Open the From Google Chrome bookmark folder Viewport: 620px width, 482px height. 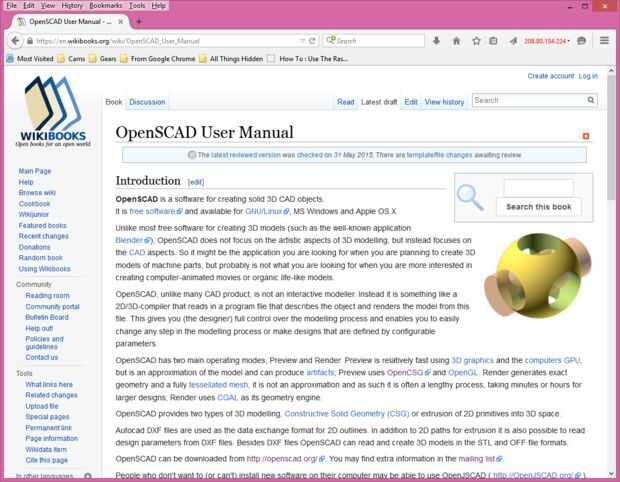158,59
